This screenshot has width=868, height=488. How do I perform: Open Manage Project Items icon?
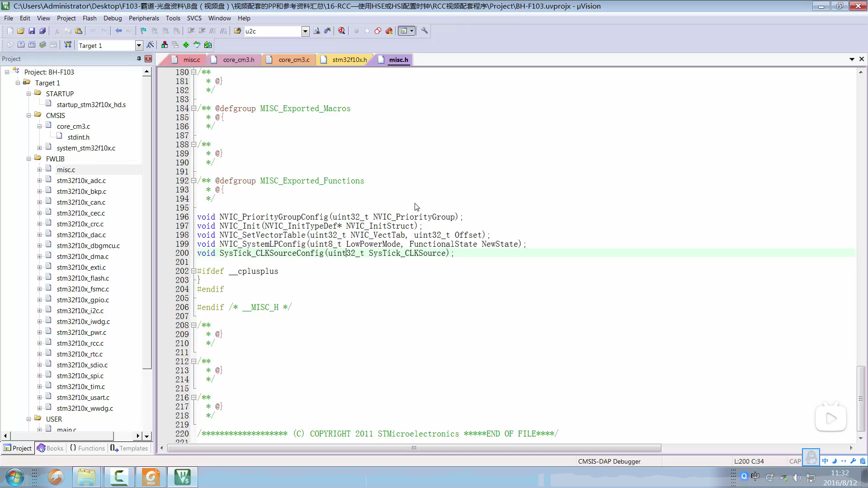(x=164, y=45)
